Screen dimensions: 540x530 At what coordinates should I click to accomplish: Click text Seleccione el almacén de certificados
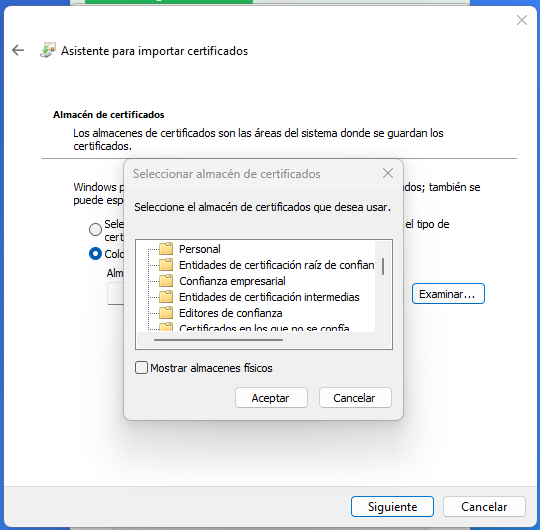[262, 207]
